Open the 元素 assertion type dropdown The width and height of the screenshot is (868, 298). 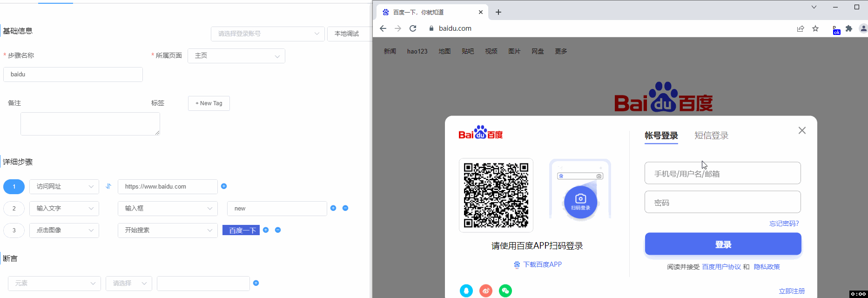[54, 284]
